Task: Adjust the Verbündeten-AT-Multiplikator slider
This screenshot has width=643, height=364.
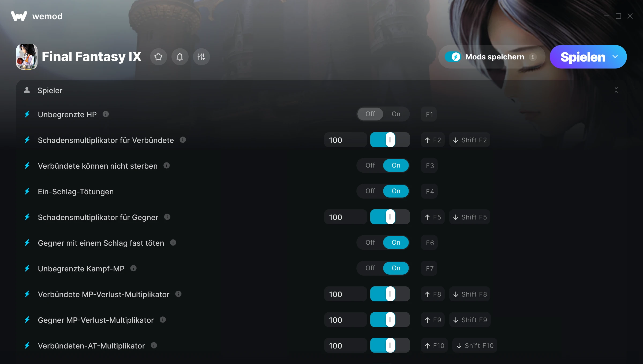Action: pyautogui.click(x=390, y=346)
